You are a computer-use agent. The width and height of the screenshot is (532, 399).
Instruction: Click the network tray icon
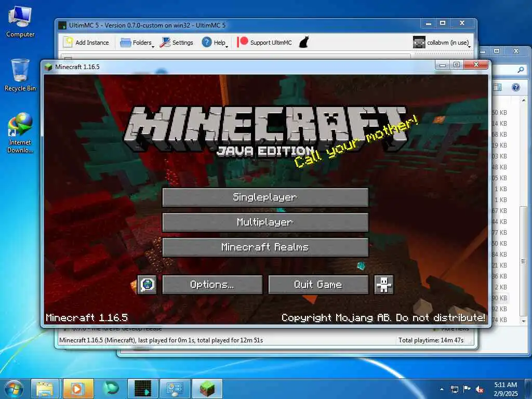tap(454, 389)
